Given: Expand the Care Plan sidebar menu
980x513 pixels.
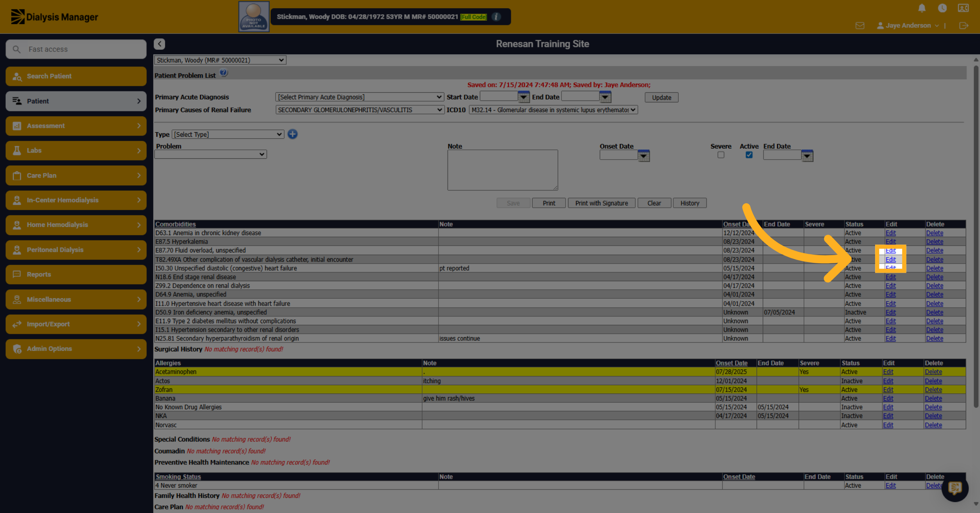Looking at the screenshot, I should click(76, 175).
